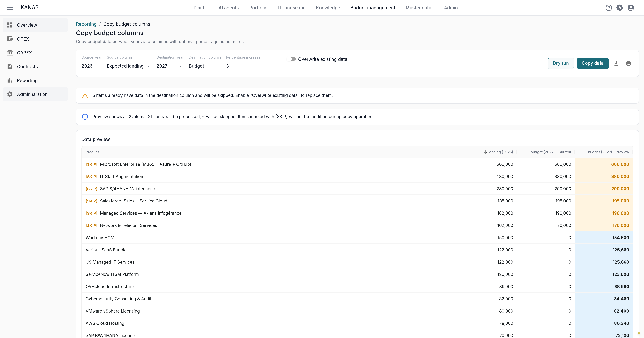This screenshot has width=644, height=338.
Task: Click the IT Staff Augmentation product name
Action: pyautogui.click(x=122, y=177)
